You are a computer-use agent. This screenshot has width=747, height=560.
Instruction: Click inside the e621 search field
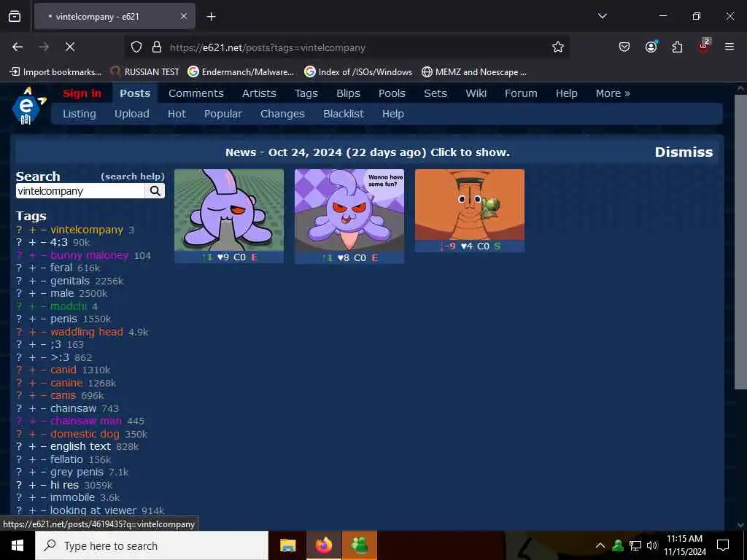click(80, 191)
